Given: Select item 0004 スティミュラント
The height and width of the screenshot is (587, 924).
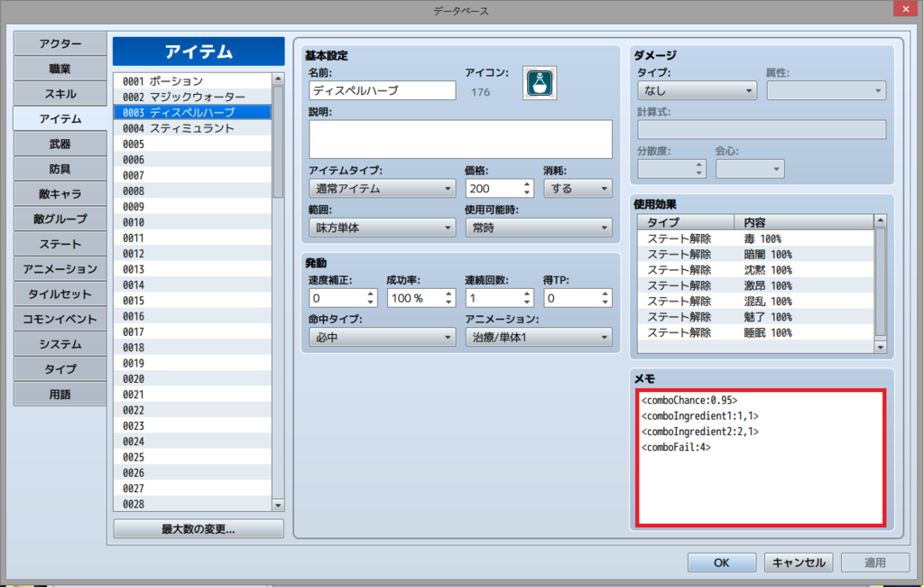Looking at the screenshot, I should 192,128.
